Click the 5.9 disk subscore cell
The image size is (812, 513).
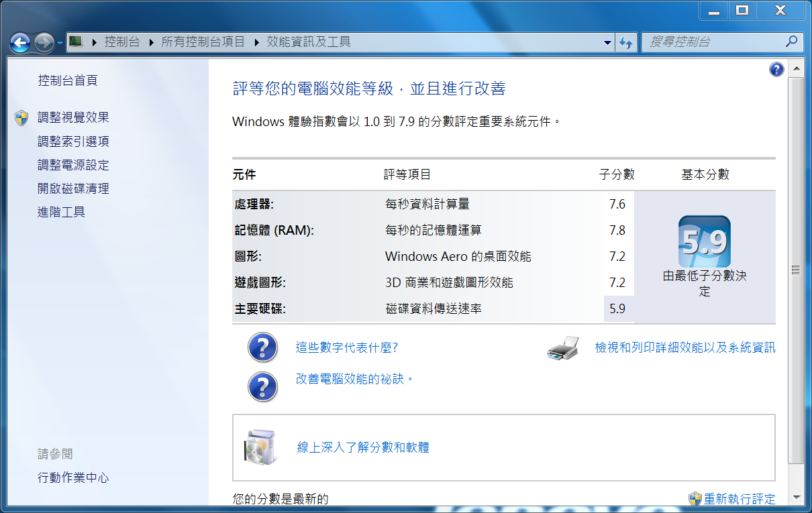619,308
